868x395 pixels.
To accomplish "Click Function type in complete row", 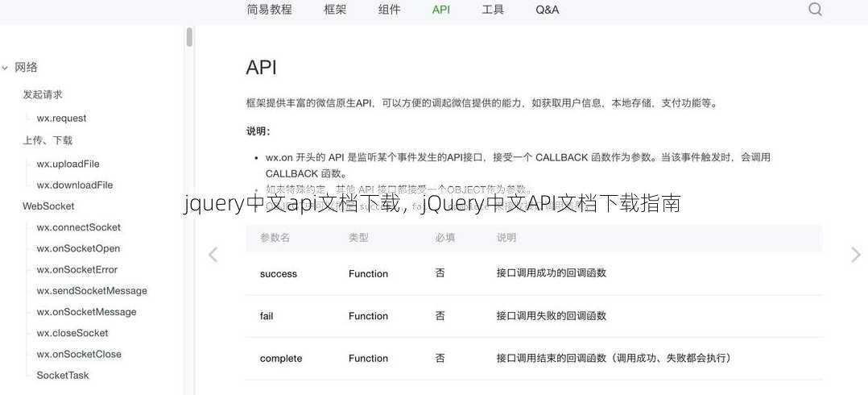I will (368, 359).
